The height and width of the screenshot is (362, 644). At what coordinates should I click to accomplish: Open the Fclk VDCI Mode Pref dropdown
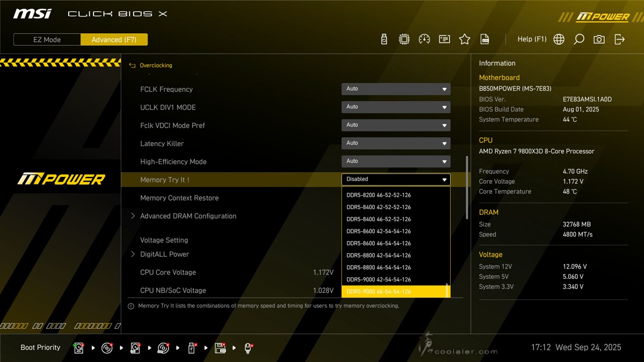[396, 125]
